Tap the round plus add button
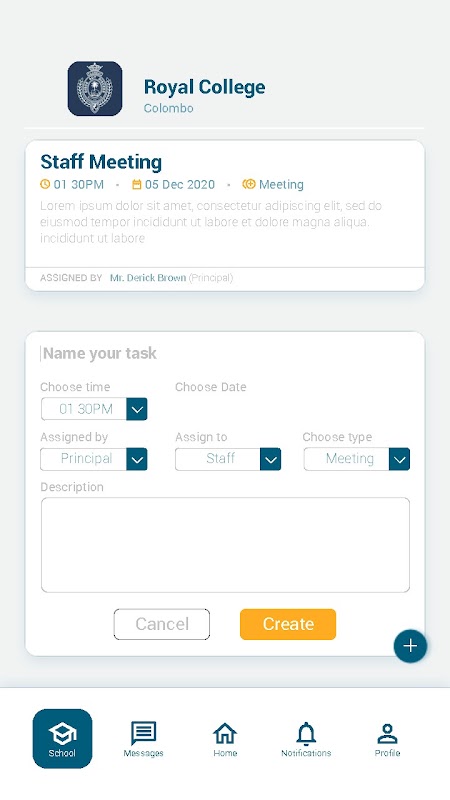This screenshot has height=800, width=450. [410, 646]
